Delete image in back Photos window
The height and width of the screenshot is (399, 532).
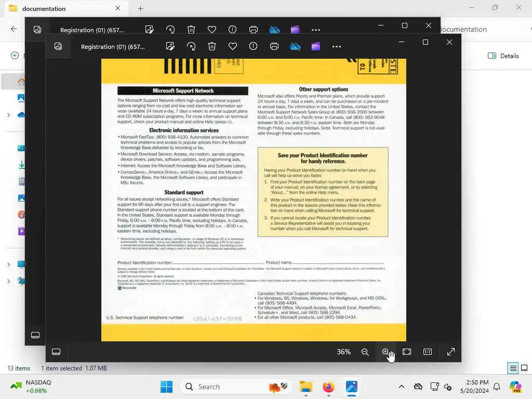click(191, 30)
